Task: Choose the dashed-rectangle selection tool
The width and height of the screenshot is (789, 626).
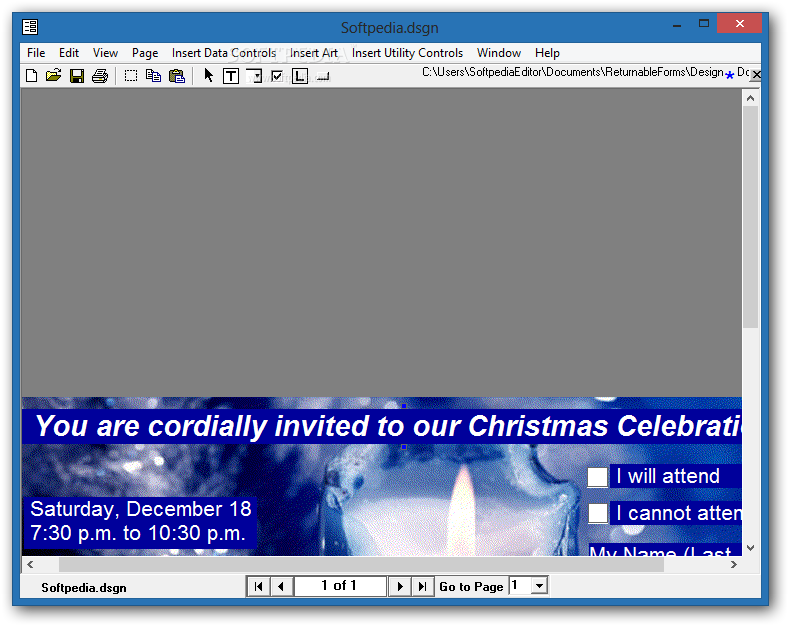Action: click(131, 76)
